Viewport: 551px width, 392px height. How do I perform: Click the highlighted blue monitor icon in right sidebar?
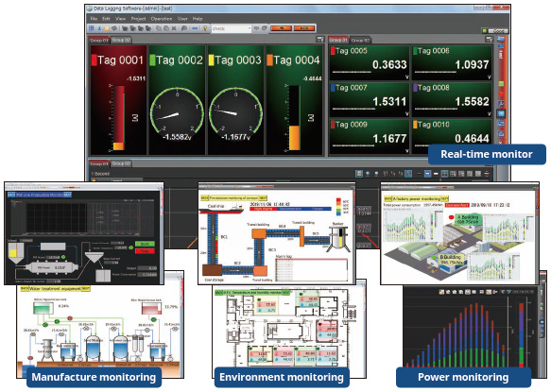click(x=501, y=113)
